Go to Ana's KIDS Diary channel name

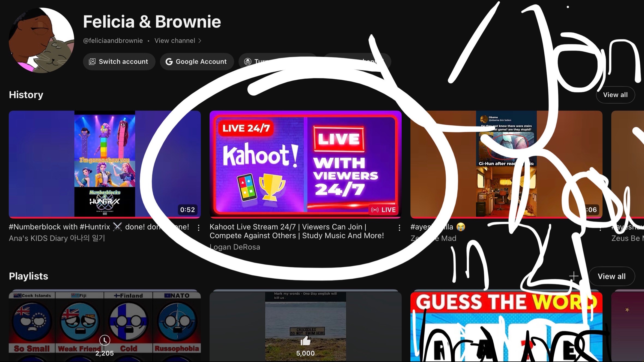pos(57,238)
